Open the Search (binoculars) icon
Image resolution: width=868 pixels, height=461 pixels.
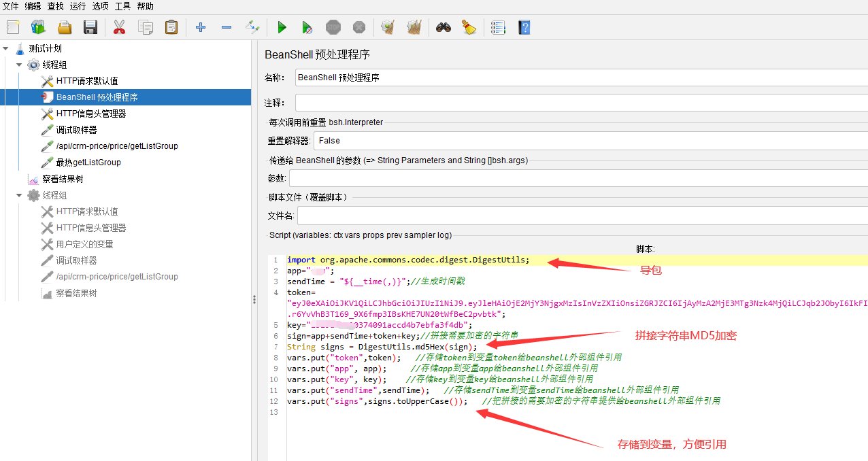(x=443, y=27)
